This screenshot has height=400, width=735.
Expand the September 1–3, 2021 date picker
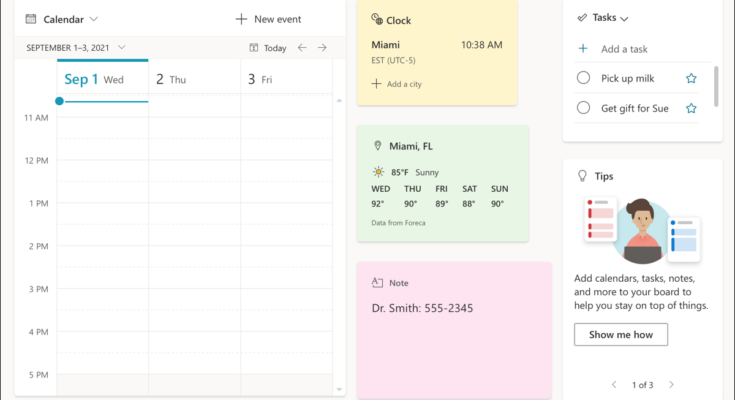point(121,48)
